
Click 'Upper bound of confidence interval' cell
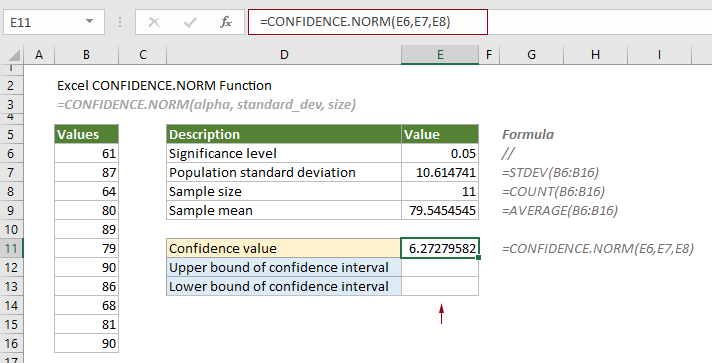(x=284, y=268)
